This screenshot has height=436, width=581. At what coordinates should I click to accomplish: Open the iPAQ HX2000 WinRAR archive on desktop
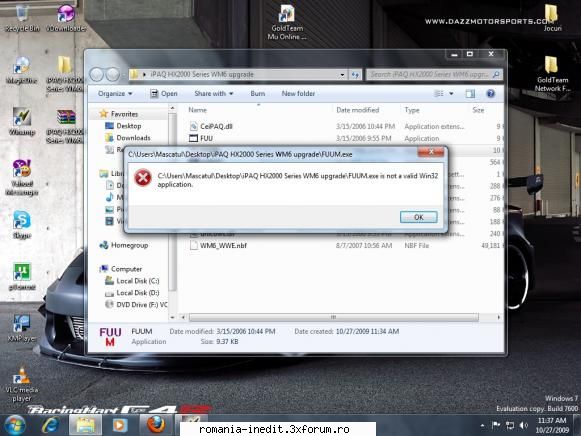point(66,126)
